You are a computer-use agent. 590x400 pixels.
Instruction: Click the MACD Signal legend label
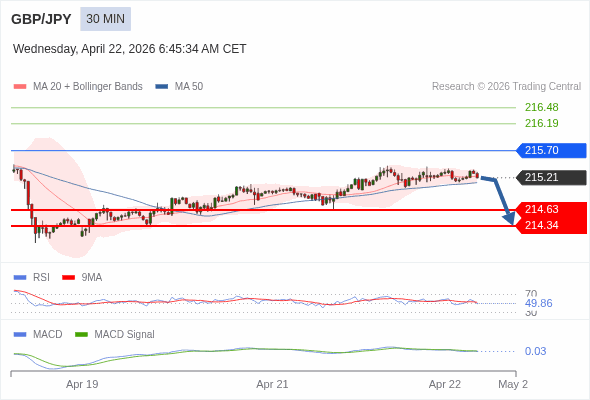[124, 335]
